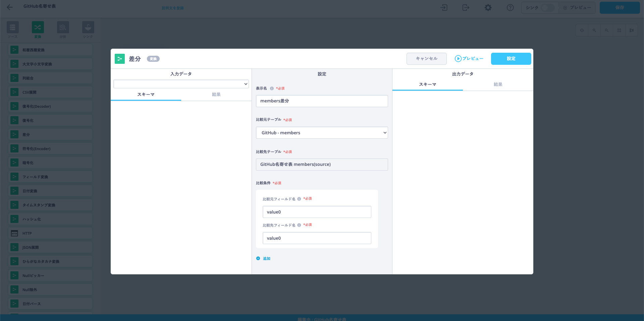The height and width of the screenshot is (321, 644).
Task: Click the info icon beside 表示名
Action: (x=272, y=89)
